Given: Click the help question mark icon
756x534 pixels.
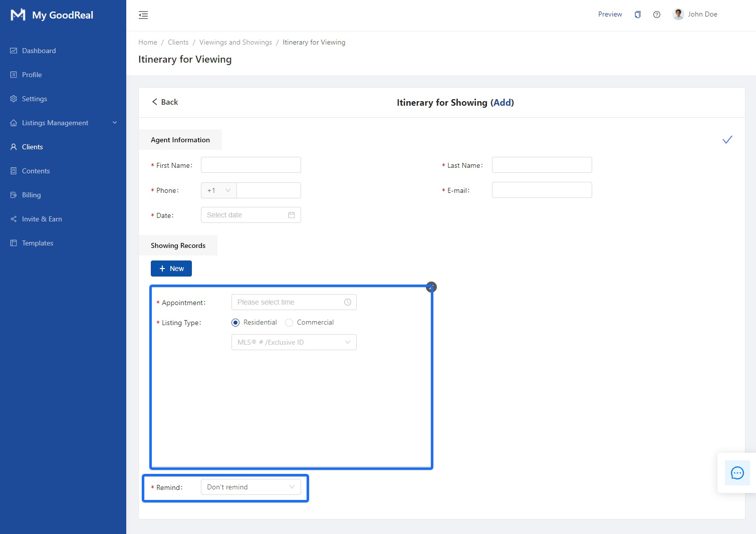Looking at the screenshot, I should tap(656, 15).
